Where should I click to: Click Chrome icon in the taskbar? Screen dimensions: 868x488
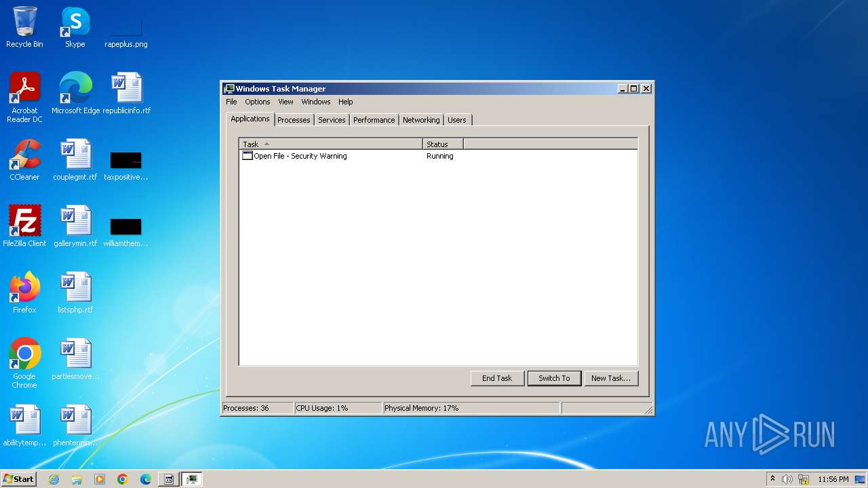pos(123,479)
